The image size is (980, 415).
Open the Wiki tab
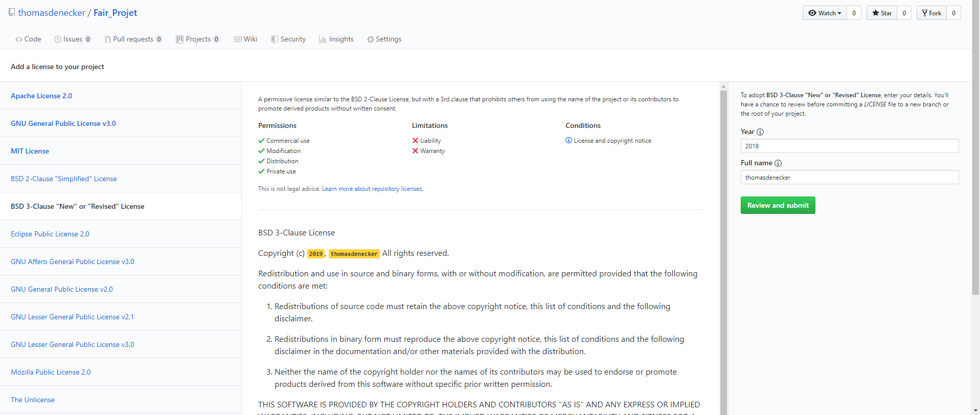tap(245, 39)
